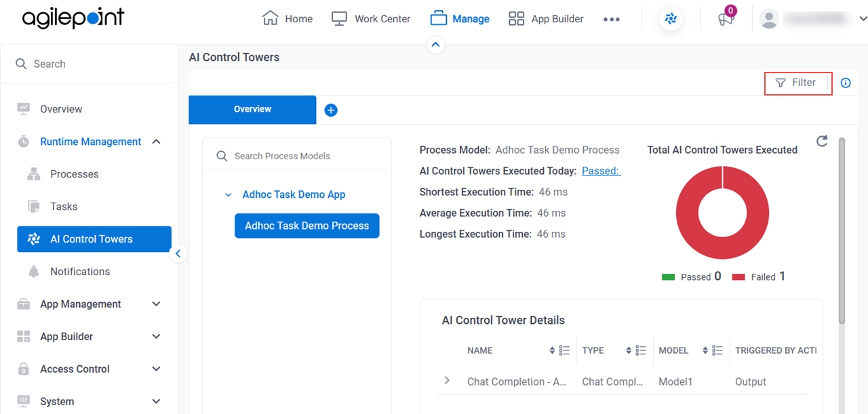The width and height of the screenshot is (868, 414).
Task: Toggle the green Passed legend swatch
Action: point(668,277)
